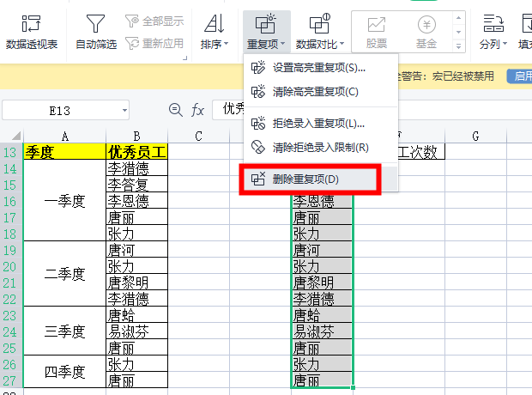Click the select-all corner triangle

click(16, 136)
